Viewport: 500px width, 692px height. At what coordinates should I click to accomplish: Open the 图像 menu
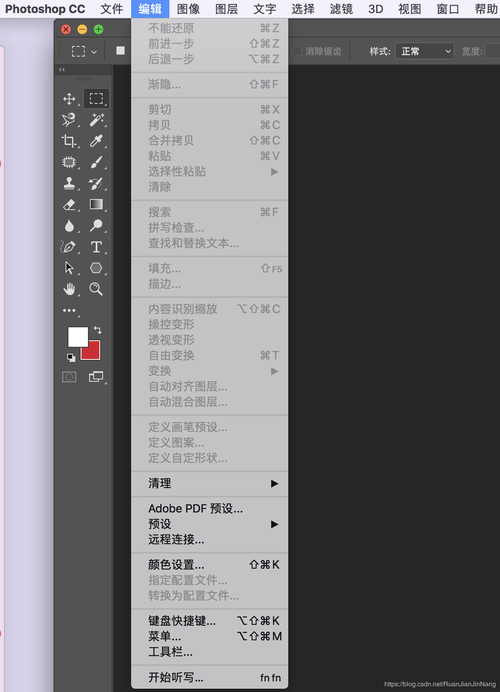pos(188,9)
